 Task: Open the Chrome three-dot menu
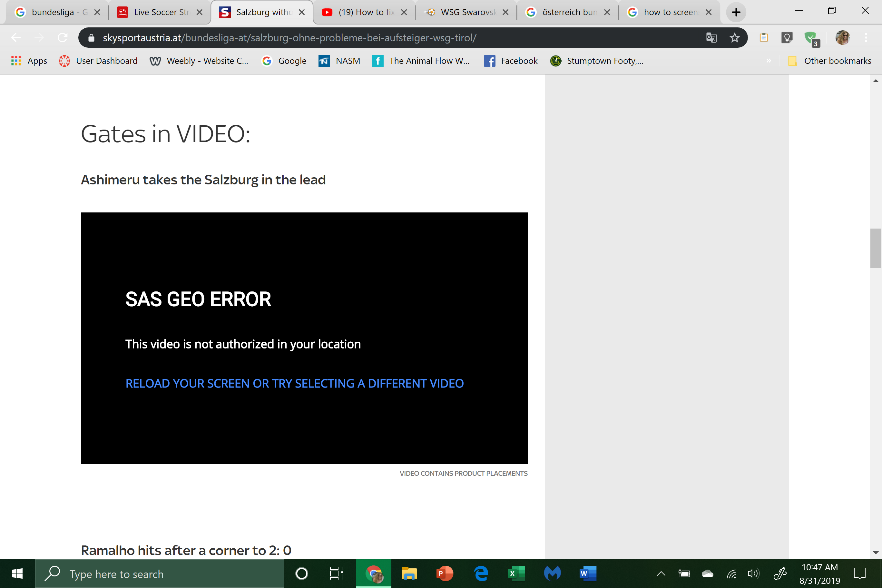coord(866,37)
